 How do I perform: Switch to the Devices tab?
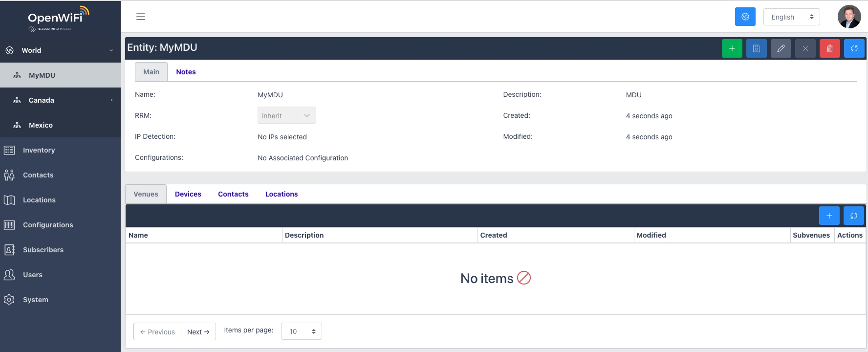188,194
